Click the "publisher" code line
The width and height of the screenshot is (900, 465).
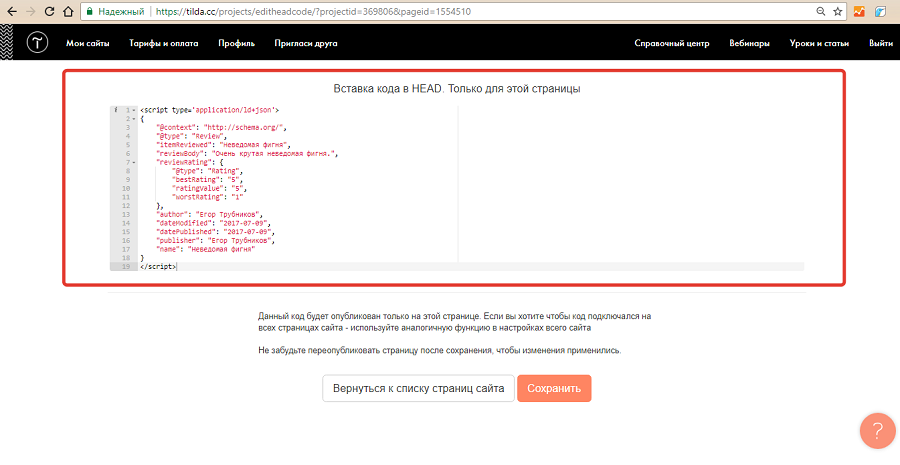[x=215, y=241]
